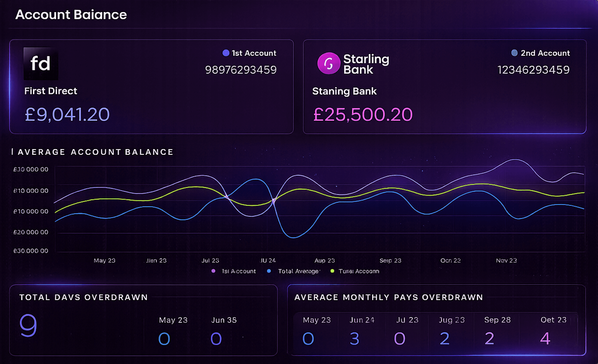Open Oct 23 monthly overdrawn value 4
598x364 pixels.
click(x=545, y=338)
